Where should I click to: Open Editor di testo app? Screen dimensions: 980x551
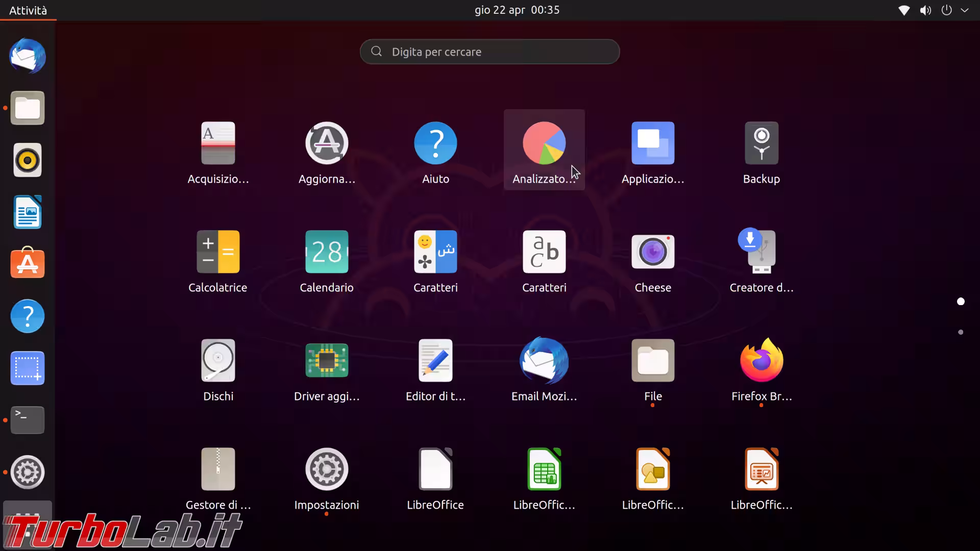pyautogui.click(x=435, y=361)
